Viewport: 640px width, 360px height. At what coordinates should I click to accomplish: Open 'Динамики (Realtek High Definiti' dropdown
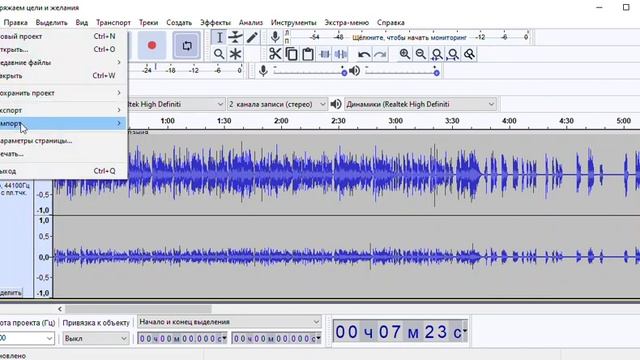point(420,104)
